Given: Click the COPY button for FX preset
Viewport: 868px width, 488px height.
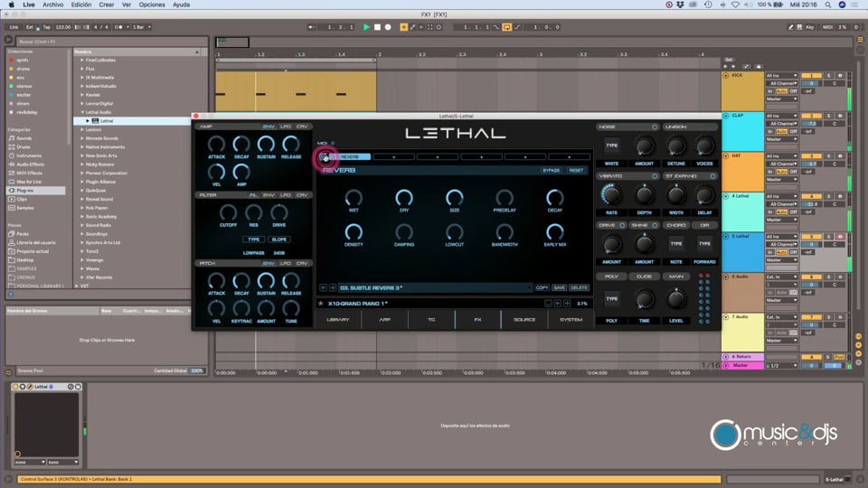Looking at the screenshot, I should 542,287.
